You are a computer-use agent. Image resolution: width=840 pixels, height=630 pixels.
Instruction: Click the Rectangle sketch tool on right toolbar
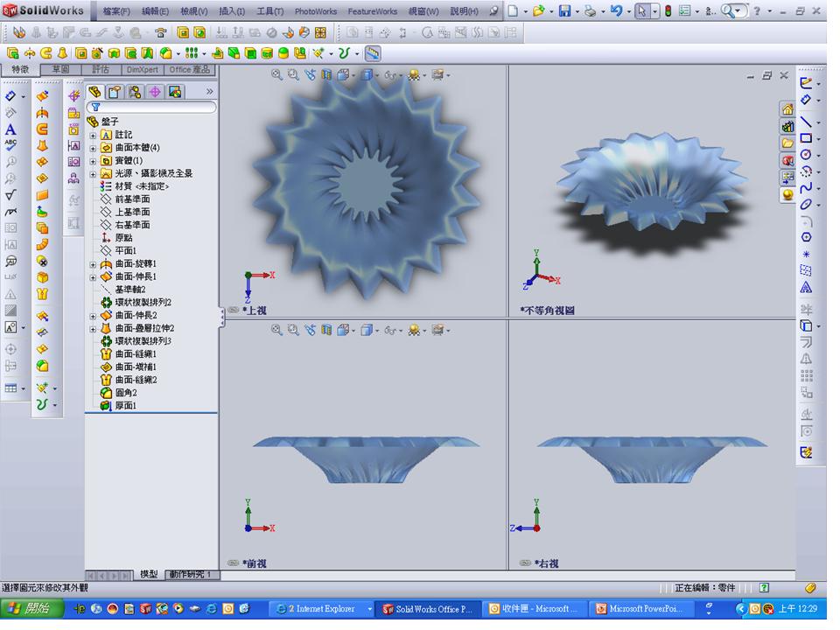806,138
